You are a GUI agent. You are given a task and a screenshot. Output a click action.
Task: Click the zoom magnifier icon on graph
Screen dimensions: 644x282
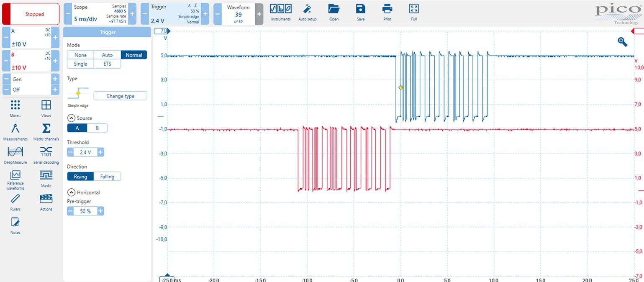pyautogui.click(x=622, y=41)
